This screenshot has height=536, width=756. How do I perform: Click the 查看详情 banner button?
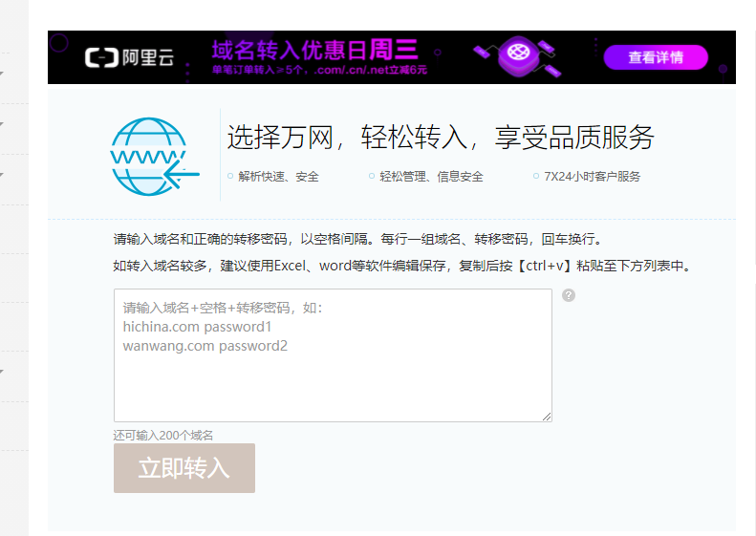[656, 57]
